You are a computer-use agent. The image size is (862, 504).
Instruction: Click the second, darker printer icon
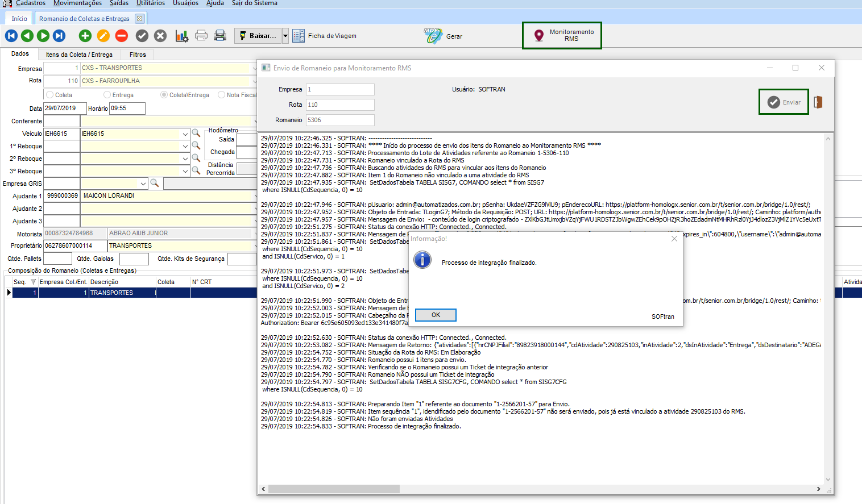[x=220, y=36]
